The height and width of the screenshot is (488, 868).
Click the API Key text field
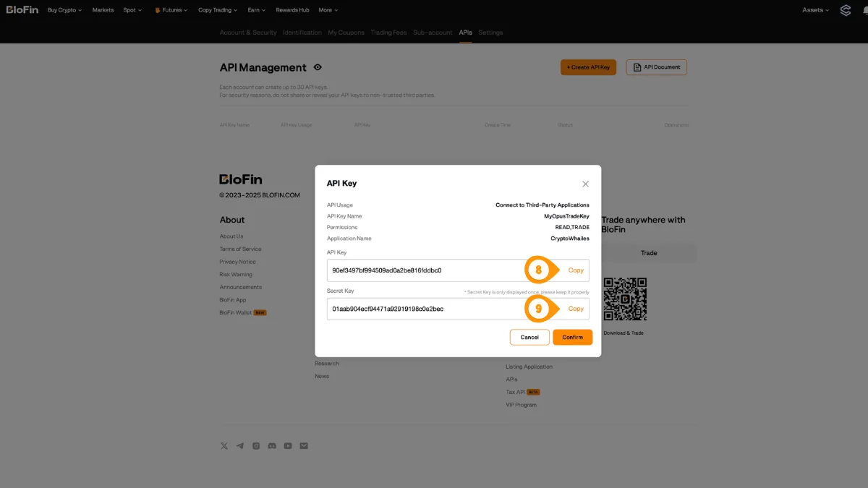pyautogui.click(x=458, y=270)
